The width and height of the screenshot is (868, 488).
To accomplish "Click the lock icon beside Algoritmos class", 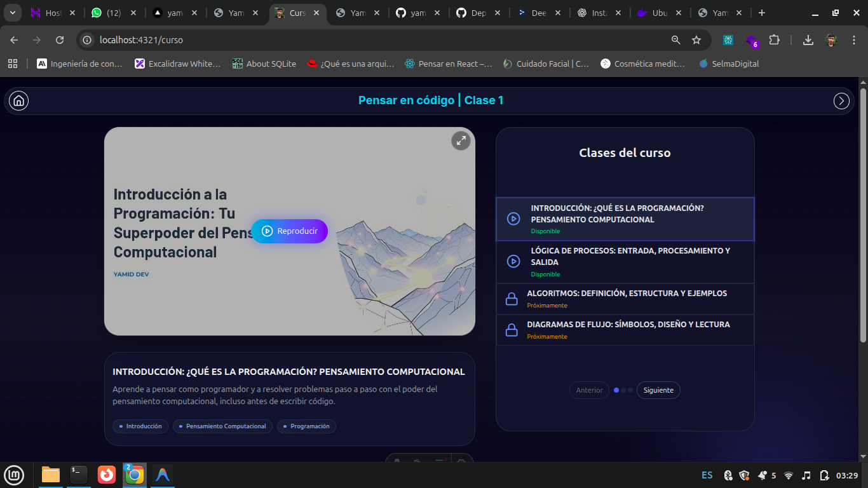I will (x=512, y=299).
